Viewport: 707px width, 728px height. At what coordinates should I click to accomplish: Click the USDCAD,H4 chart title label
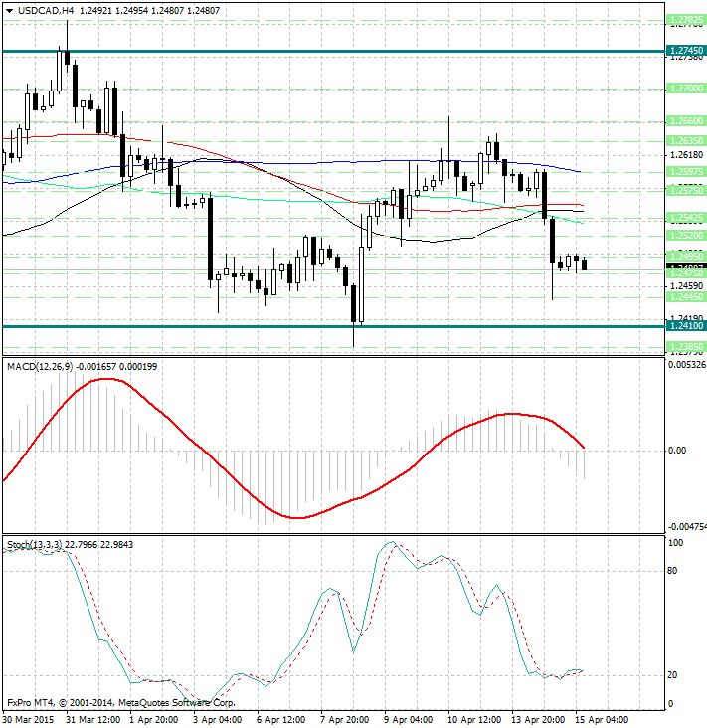(41, 10)
